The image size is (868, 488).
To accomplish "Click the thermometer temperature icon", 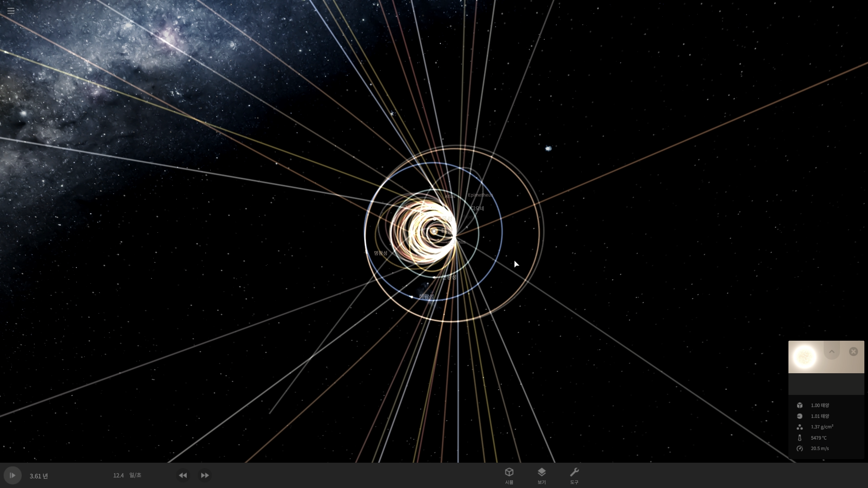I will (x=800, y=438).
